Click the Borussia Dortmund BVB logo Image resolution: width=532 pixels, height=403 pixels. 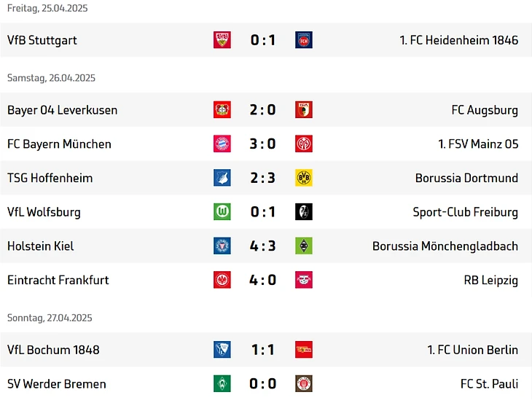tap(304, 178)
